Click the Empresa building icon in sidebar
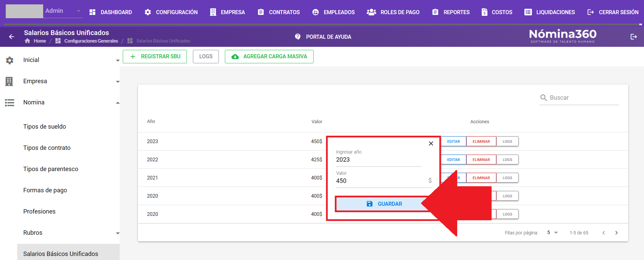Screen dimensions: 644x260 (x=9, y=81)
